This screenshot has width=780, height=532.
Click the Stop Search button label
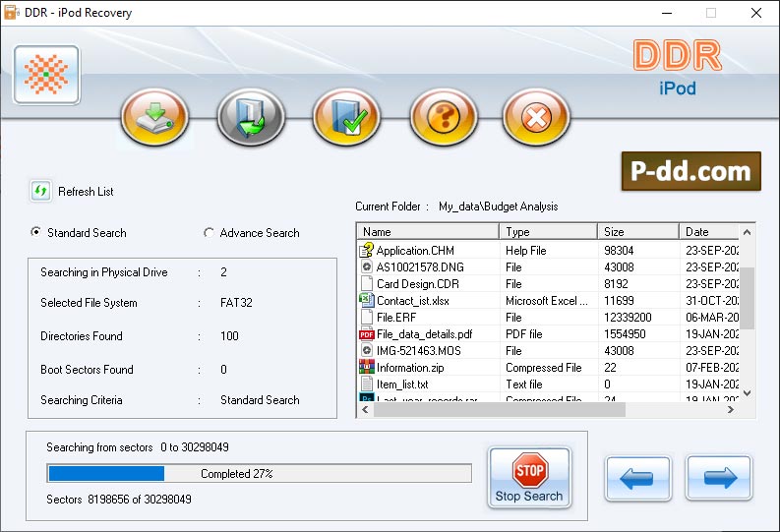click(529, 496)
